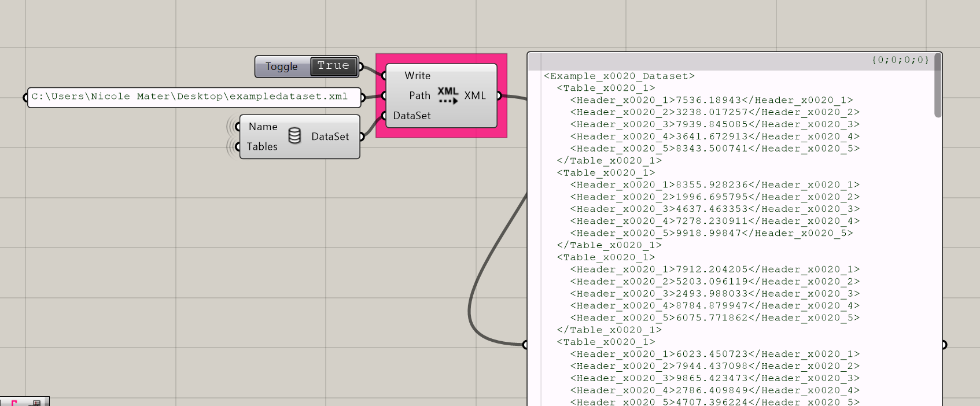This screenshot has width=980, height=406.
Task: Select the Toggle component by its label
Action: coord(282,67)
